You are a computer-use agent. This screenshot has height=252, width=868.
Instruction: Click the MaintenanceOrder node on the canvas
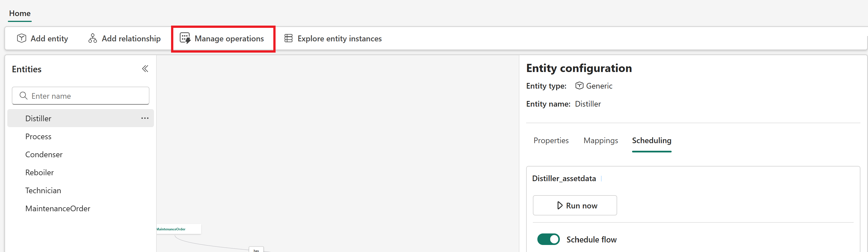pos(175,229)
